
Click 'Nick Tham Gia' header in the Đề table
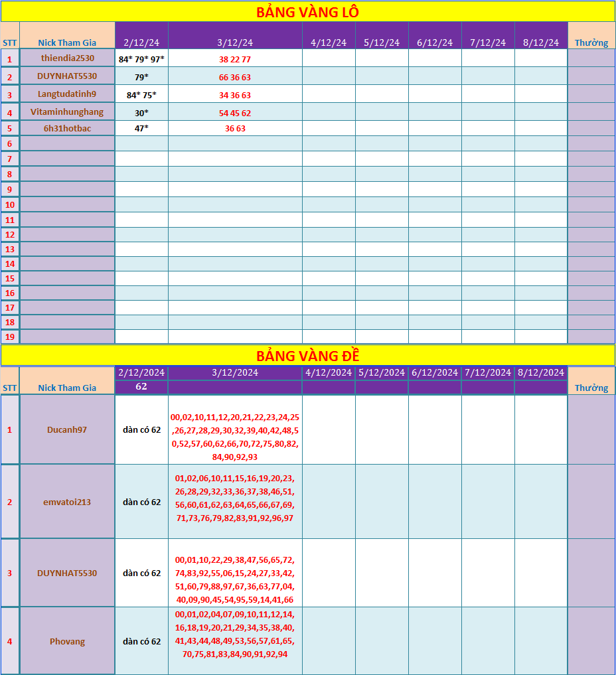tap(68, 380)
